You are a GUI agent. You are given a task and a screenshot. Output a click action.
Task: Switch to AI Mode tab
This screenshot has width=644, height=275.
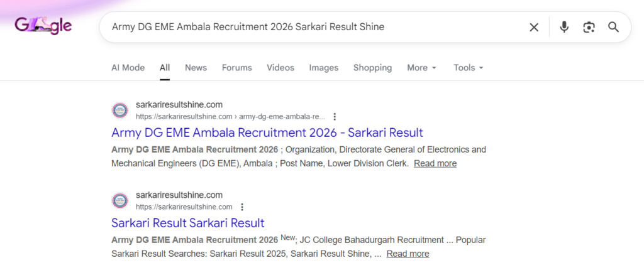(x=128, y=68)
